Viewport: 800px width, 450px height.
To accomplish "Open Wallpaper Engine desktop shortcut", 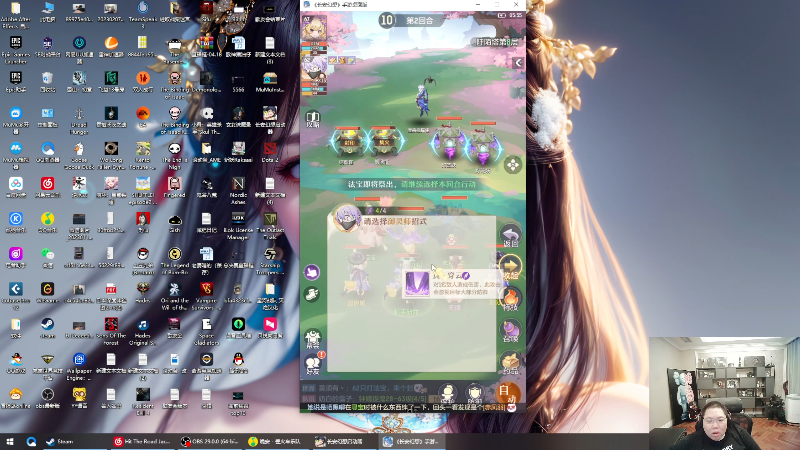I will (79, 367).
